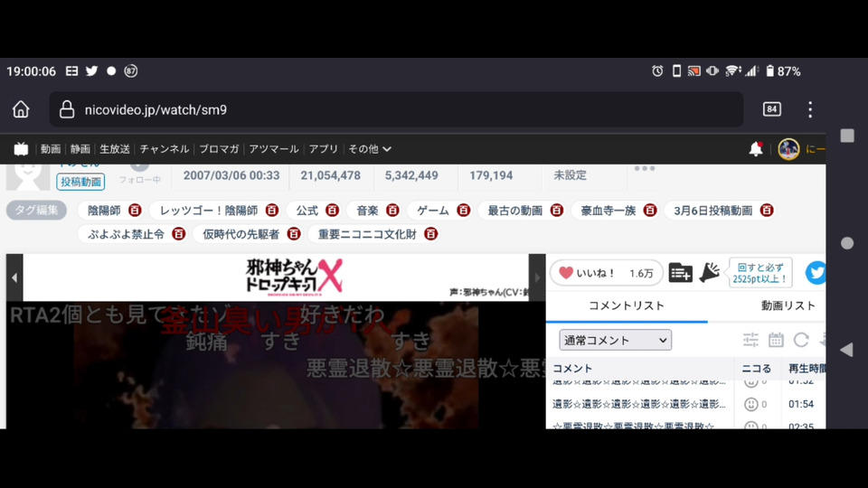Open the three-dot more options near 未設定
The height and width of the screenshot is (488, 868).
point(645,168)
